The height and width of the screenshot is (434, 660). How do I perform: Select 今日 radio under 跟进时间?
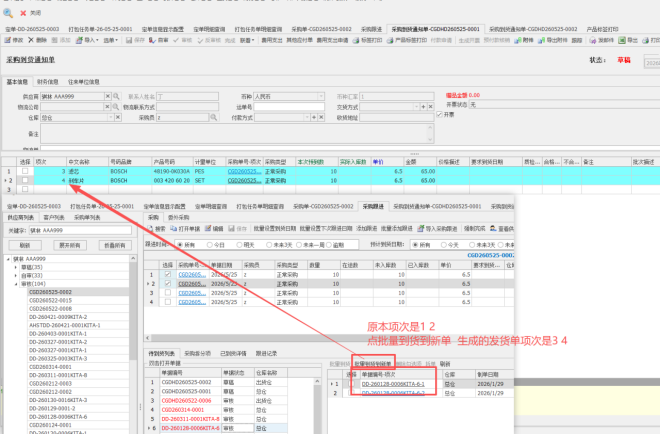[209, 245]
